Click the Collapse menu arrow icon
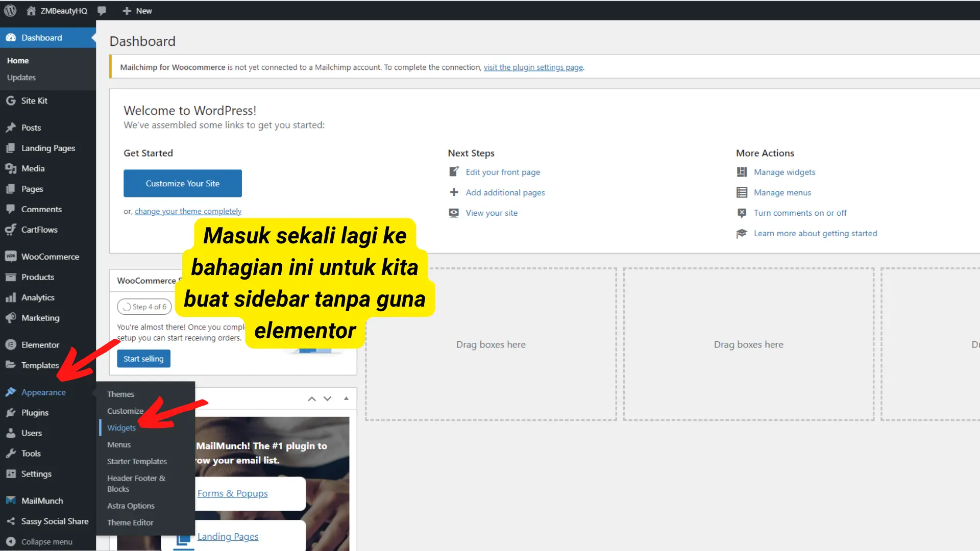This screenshot has width=980, height=551. [11, 542]
